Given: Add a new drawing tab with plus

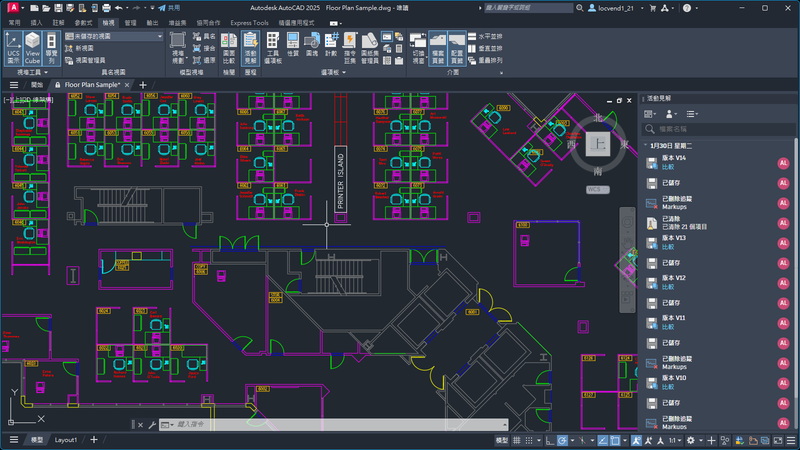Looking at the screenshot, I should (143, 85).
